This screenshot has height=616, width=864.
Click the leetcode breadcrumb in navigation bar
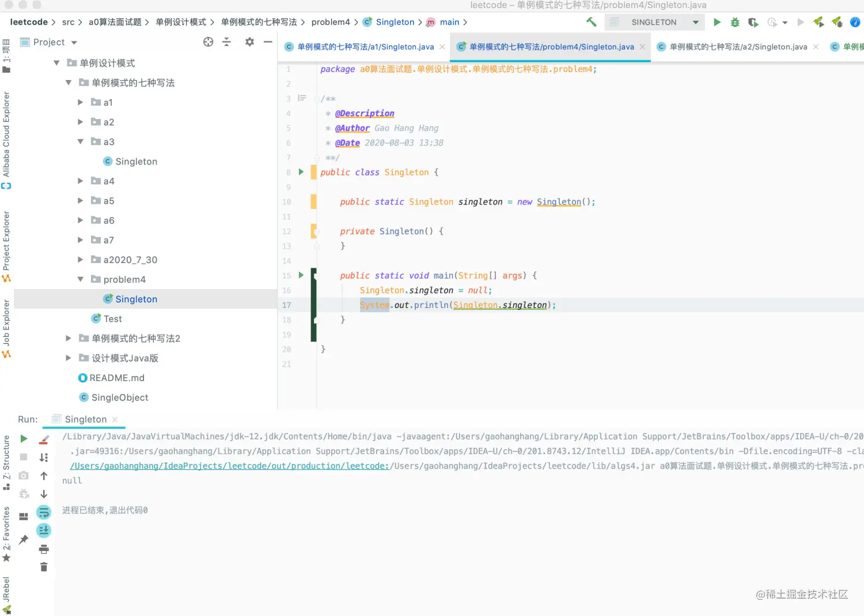click(29, 22)
